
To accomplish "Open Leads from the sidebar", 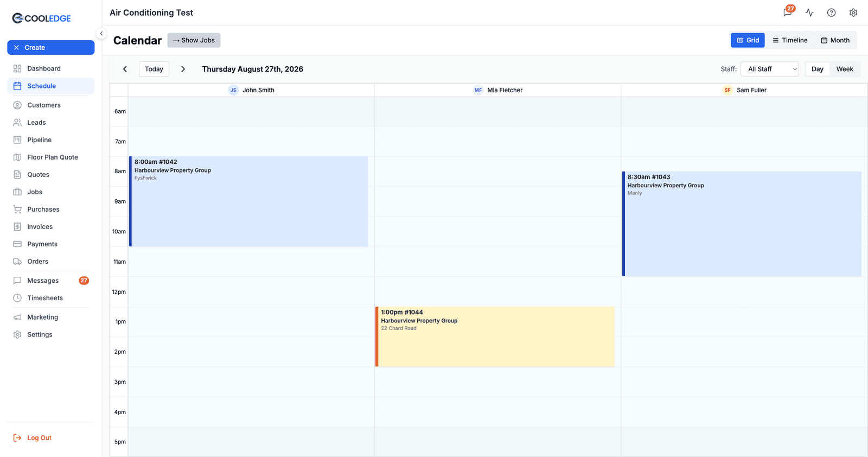I will [x=50, y=123].
